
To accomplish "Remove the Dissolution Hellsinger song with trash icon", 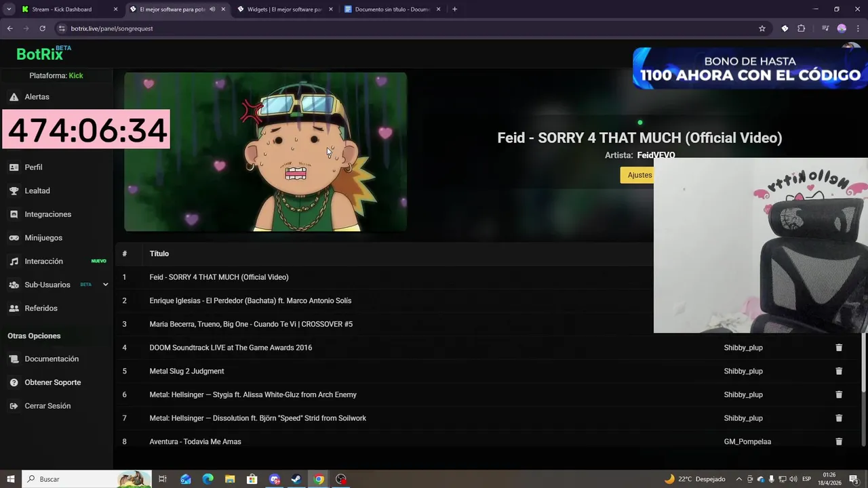I will (839, 418).
